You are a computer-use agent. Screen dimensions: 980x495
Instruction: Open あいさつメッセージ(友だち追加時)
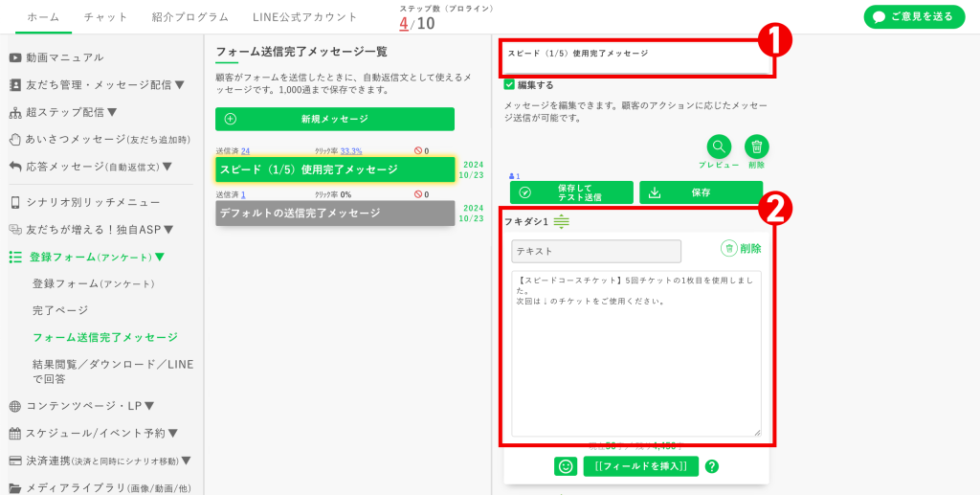click(107, 140)
